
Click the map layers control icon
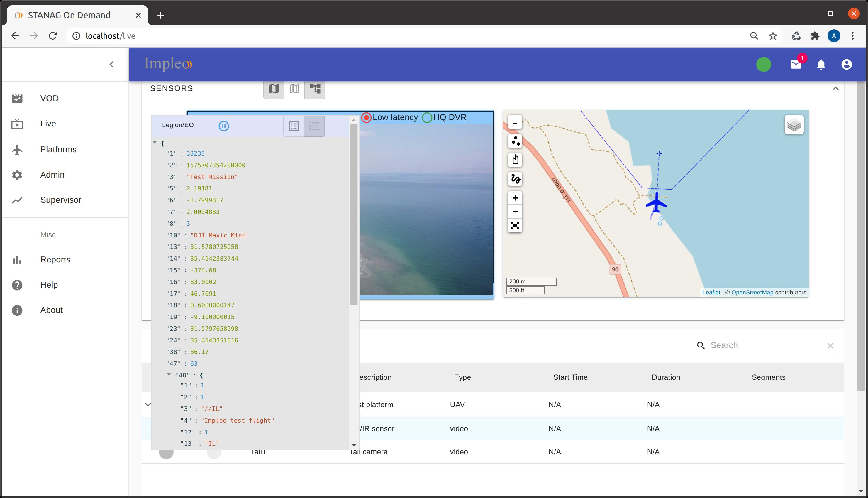pos(794,125)
